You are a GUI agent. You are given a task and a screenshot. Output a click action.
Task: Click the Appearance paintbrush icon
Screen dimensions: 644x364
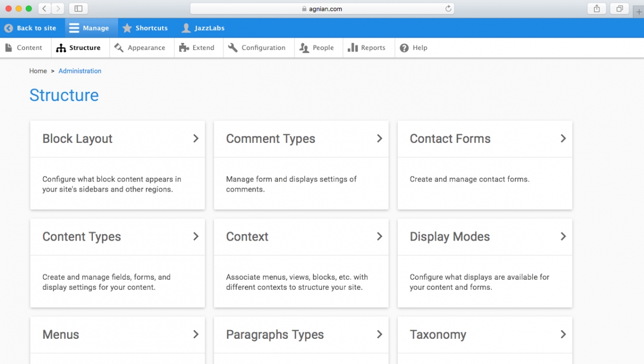pyautogui.click(x=119, y=48)
